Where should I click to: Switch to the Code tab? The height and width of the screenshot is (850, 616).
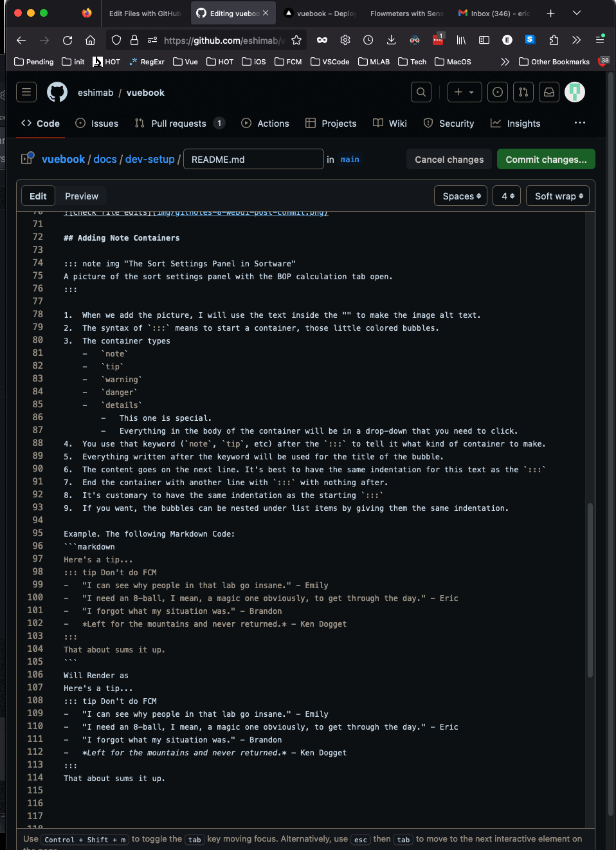[x=41, y=124]
